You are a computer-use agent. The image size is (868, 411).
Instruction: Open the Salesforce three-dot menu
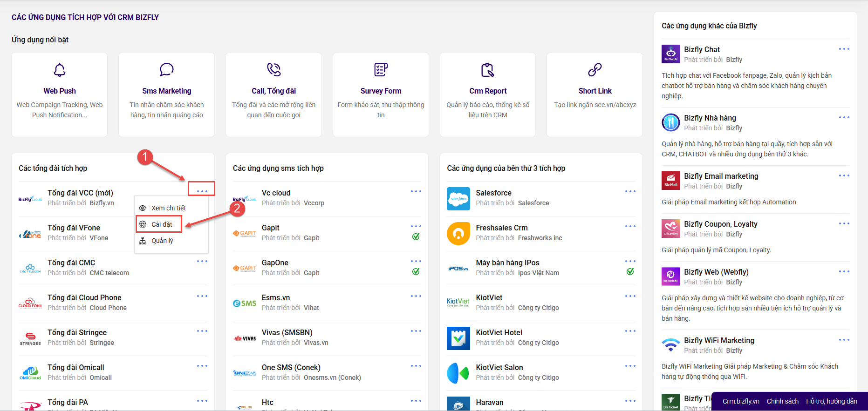click(630, 191)
